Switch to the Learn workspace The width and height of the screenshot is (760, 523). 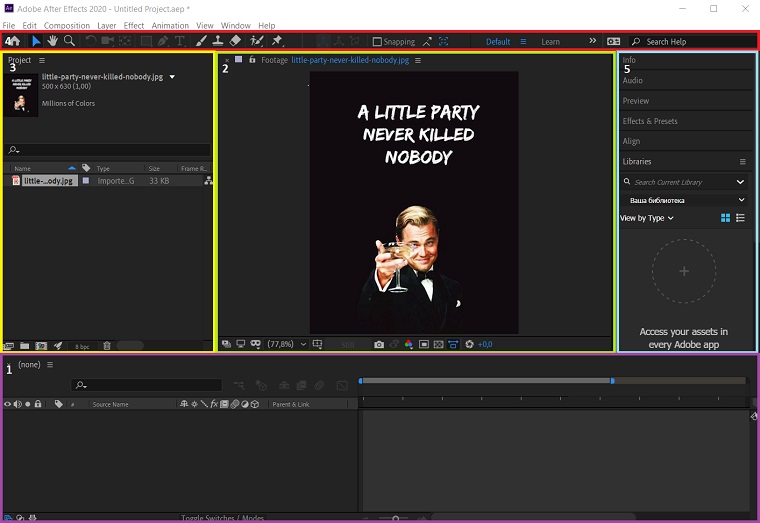pos(550,42)
